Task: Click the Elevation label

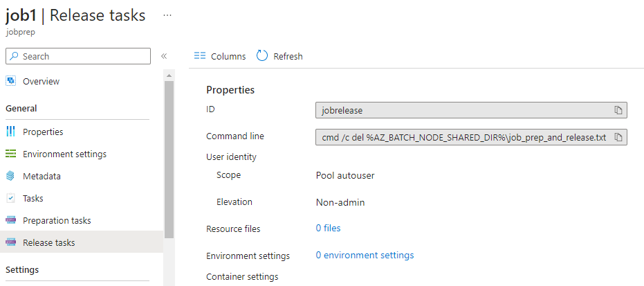Action: (x=234, y=202)
